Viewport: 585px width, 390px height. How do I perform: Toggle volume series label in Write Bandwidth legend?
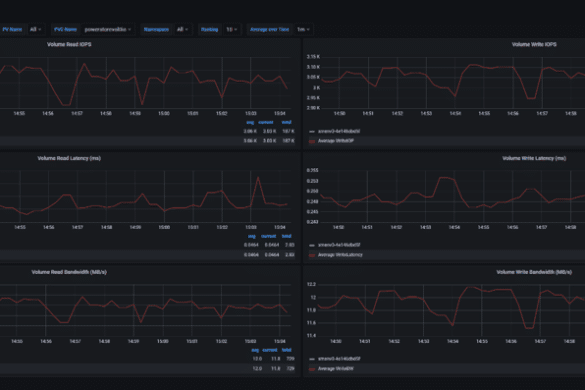[x=339, y=359]
